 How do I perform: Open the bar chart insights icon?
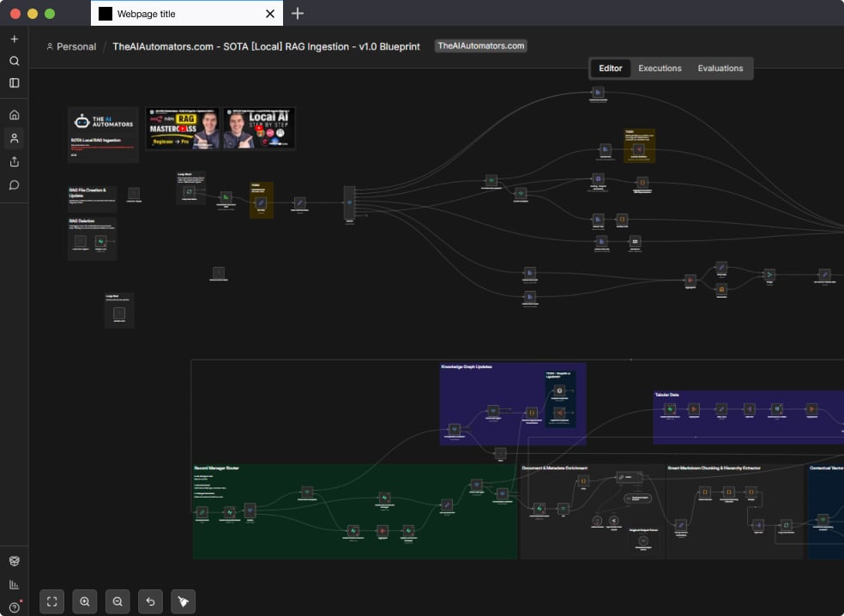[14, 584]
